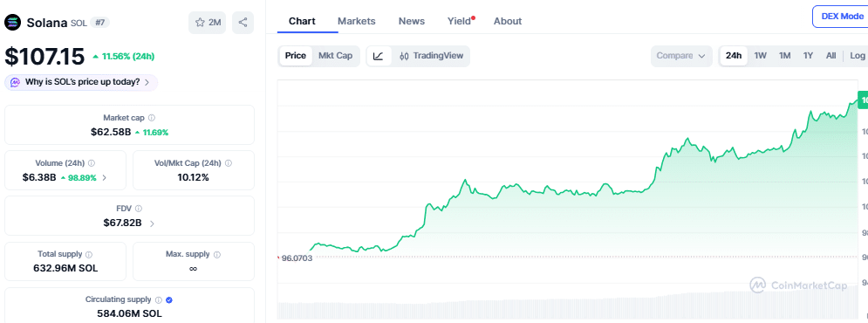Select the All time range
Image resolution: width=868 pixels, height=323 pixels.
tap(830, 56)
